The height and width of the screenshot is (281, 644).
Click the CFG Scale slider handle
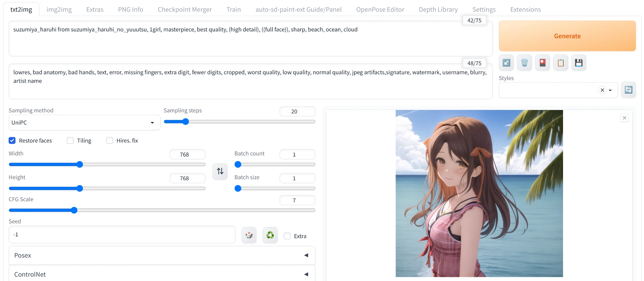(x=74, y=210)
